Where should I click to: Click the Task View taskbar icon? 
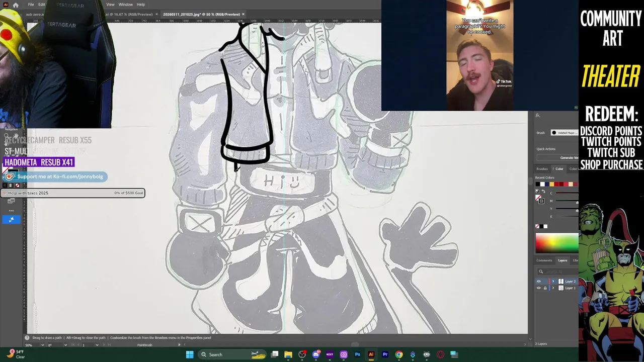click(275, 354)
